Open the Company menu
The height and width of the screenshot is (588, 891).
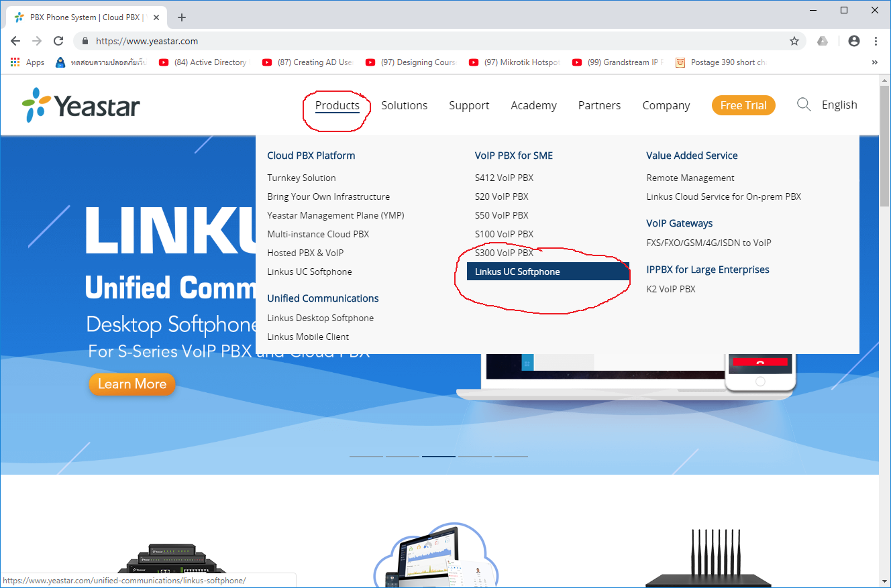[x=666, y=105]
